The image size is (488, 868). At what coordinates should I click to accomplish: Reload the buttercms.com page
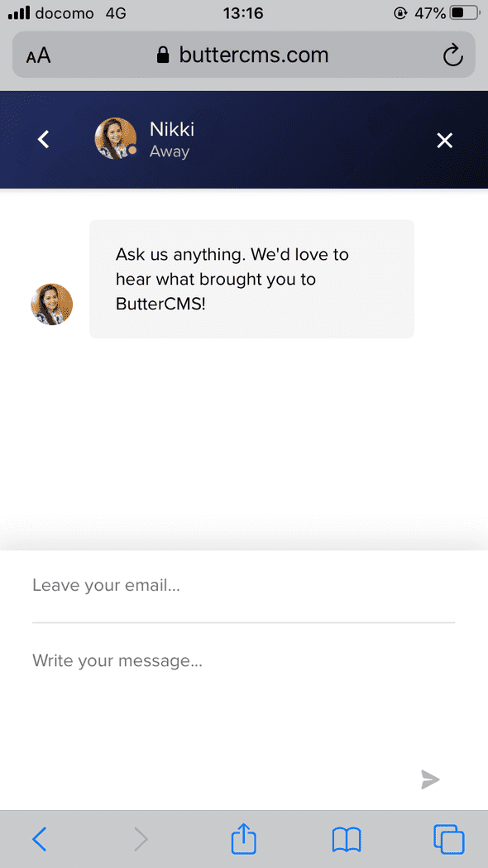point(452,55)
